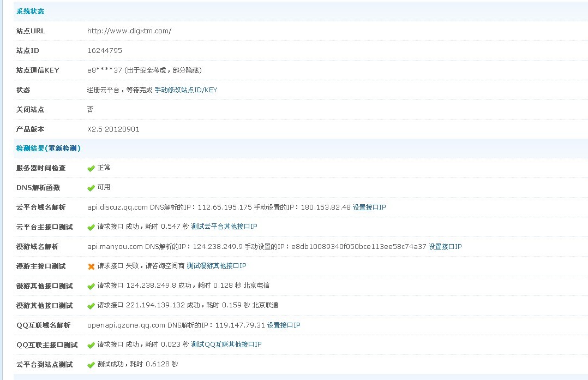This screenshot has width=588, height=380.
Task: Click 关闭站点 value 否
Action: tap(91, 109)
